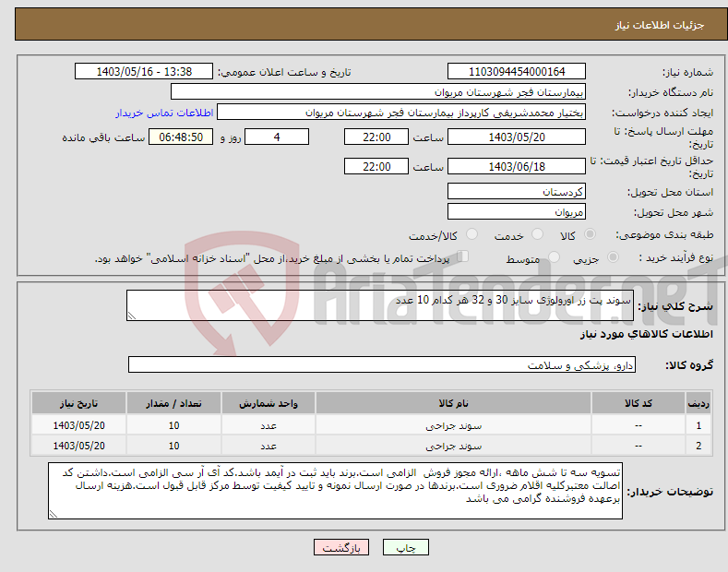Select the کالا radio button
The height and width of the screenshot is (572, 728).
(x=590, y=234)
